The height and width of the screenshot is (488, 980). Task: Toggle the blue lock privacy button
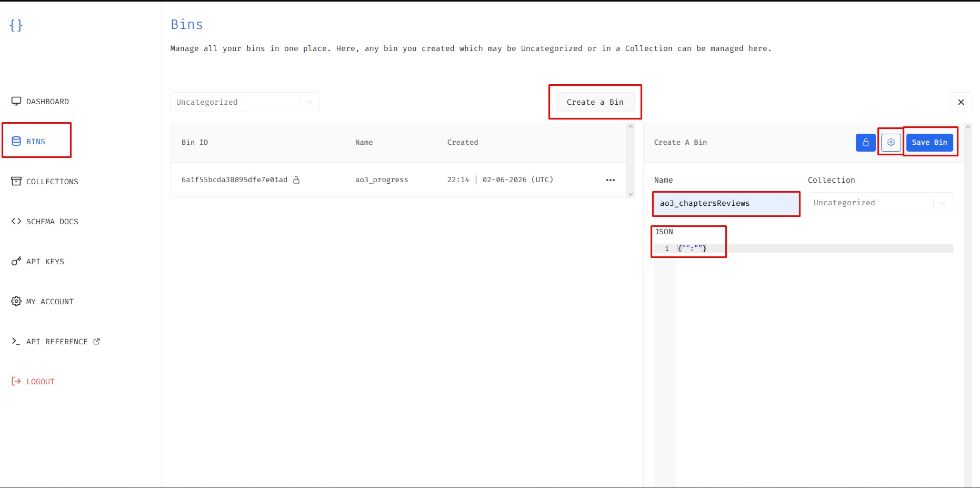click(x=866, y=143)
